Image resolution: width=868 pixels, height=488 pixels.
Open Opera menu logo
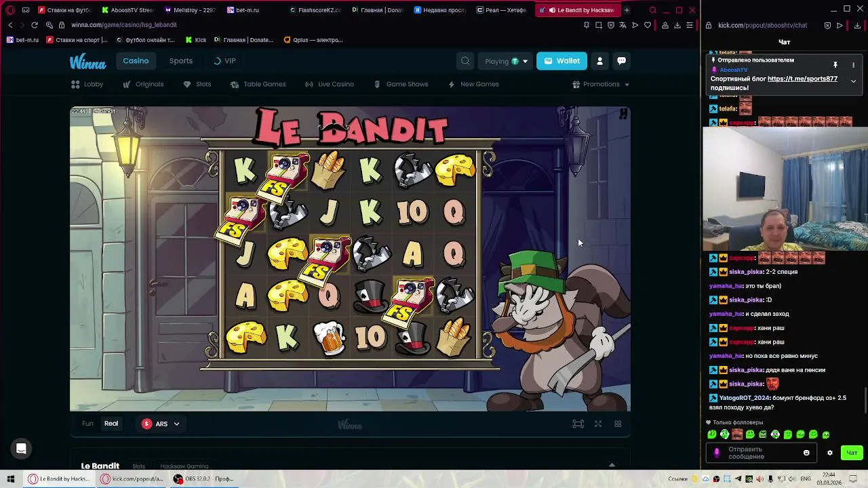(10, 10)
